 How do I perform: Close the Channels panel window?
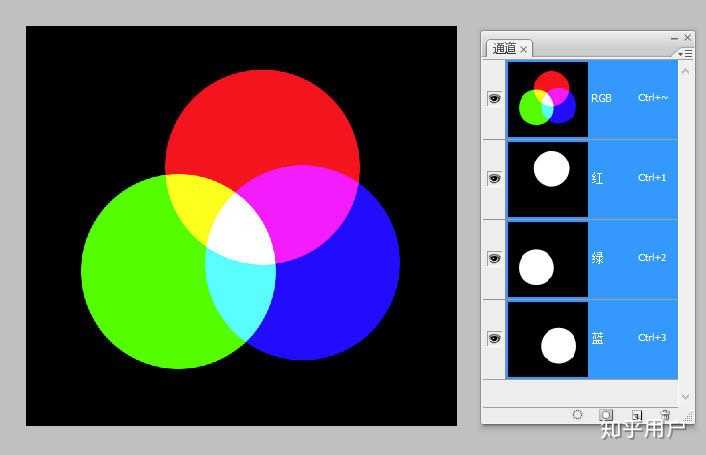click(x=688, y=38)
